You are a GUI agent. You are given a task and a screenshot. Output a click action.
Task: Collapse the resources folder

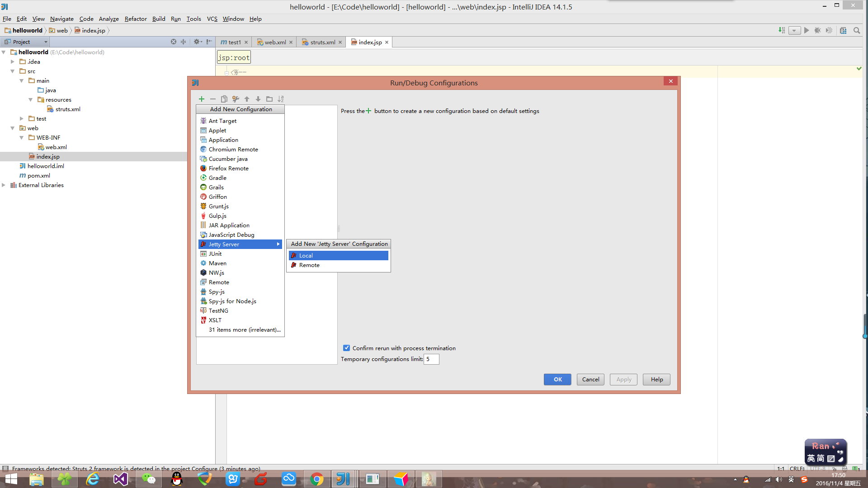click(x=31, y=100)
